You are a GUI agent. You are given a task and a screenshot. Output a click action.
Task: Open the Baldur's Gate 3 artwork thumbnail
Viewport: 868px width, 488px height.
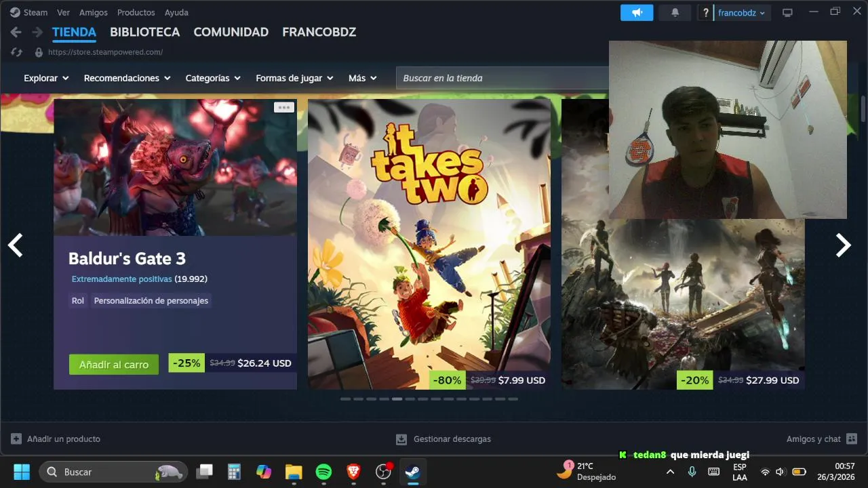pyautogui.click(x=175, y=167)
